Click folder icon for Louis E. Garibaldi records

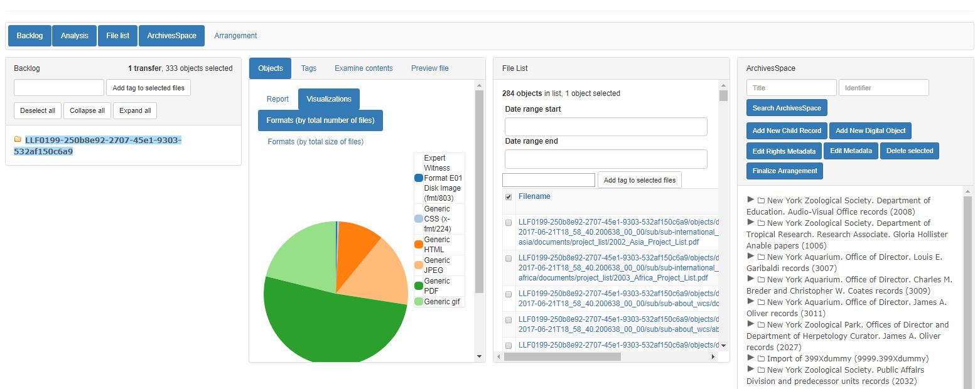pos(761,257)
